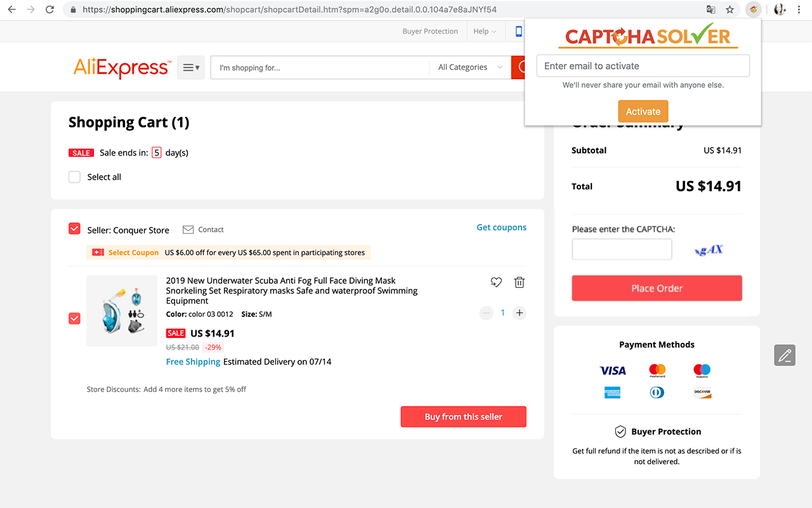The width and height of the screenshot is (812, 508).
Task: Click Buy from this seller button
Action: click(x=464, y=417)
